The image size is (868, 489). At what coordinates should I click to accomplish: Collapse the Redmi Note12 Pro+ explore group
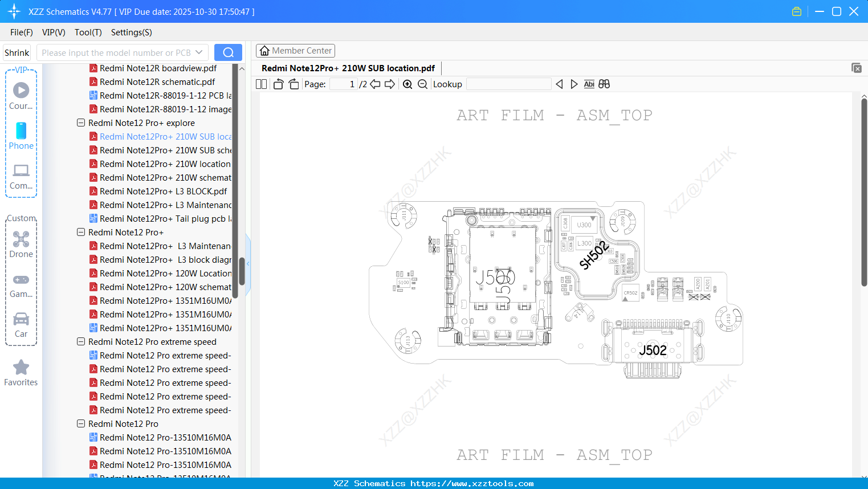click(81, 123)
